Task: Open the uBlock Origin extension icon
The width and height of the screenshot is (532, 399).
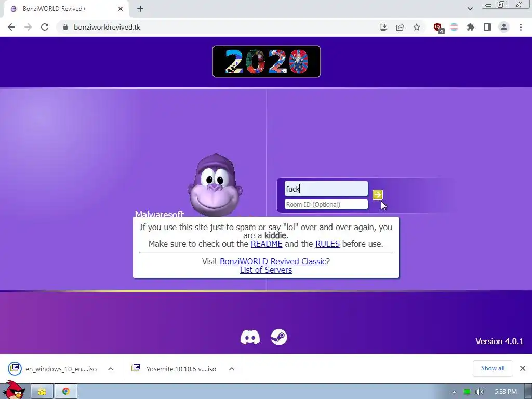Action: tap(438, 28)
